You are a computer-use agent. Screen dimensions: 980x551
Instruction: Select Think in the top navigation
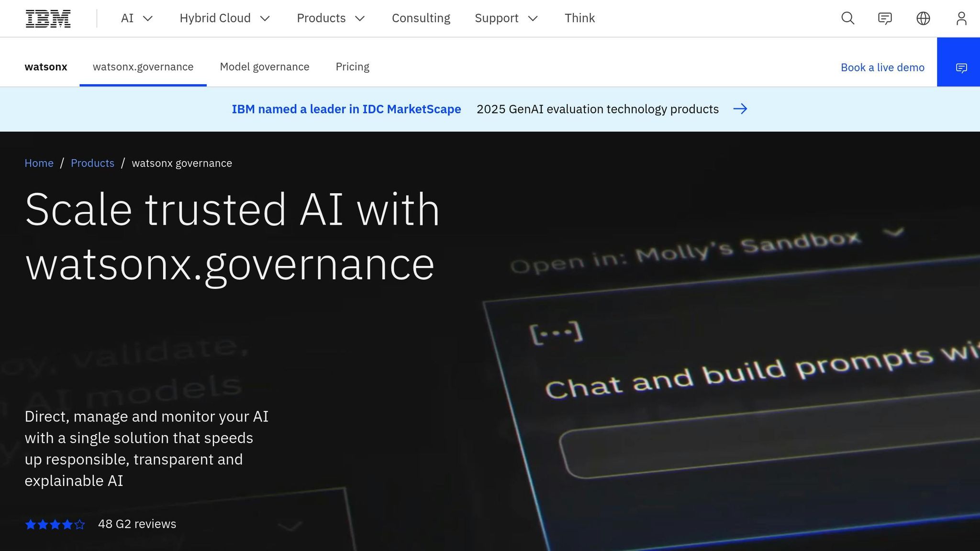pos(579,18)
